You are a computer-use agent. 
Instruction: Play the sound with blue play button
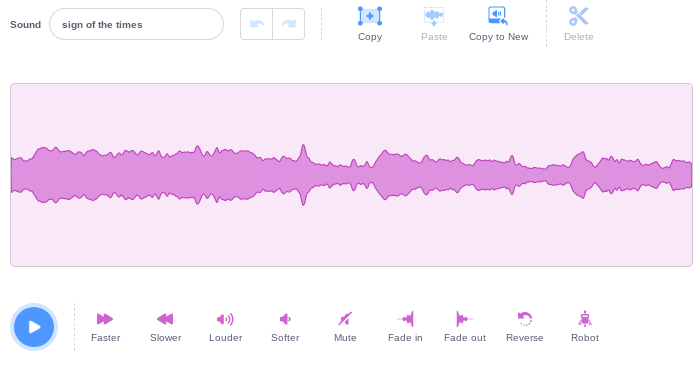(x=34, y=327)
